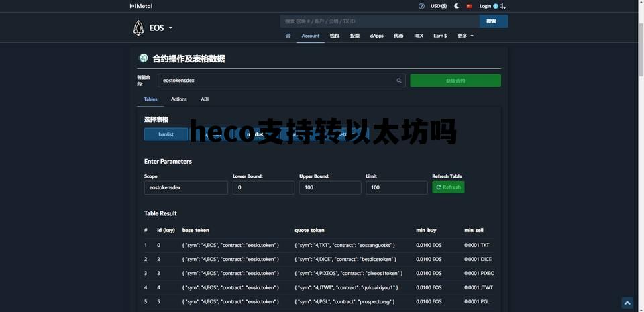
Task: Click the magnifier icon in contract field
Action: pos(398,81)
